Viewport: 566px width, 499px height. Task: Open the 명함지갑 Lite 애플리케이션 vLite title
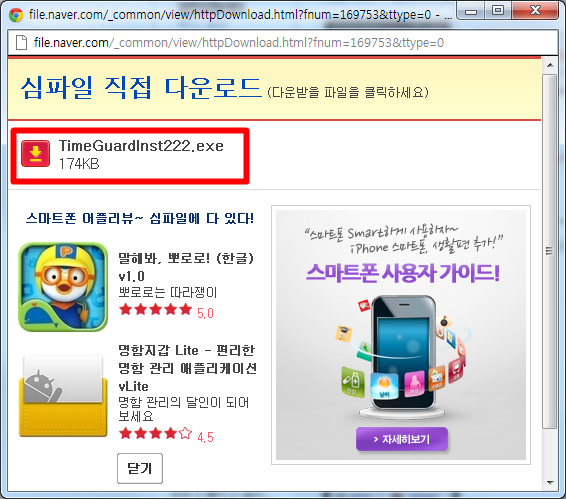187,368
